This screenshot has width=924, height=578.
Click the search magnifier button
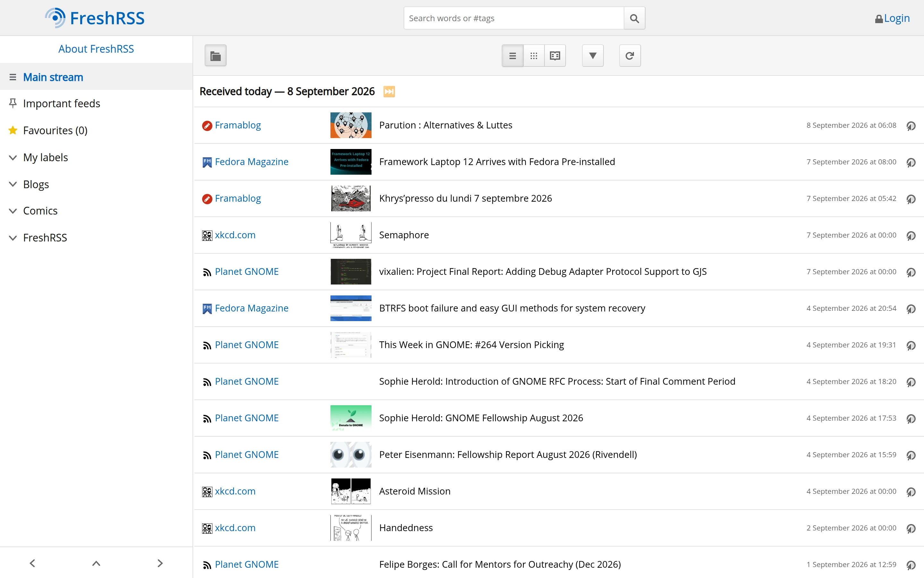pos(634,18)
